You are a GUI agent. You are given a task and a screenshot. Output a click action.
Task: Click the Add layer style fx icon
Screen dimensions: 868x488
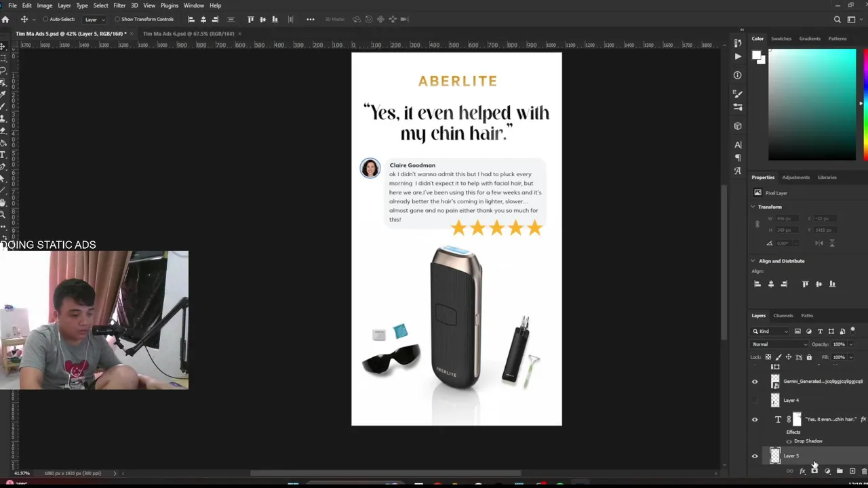[x=802, y=471]
